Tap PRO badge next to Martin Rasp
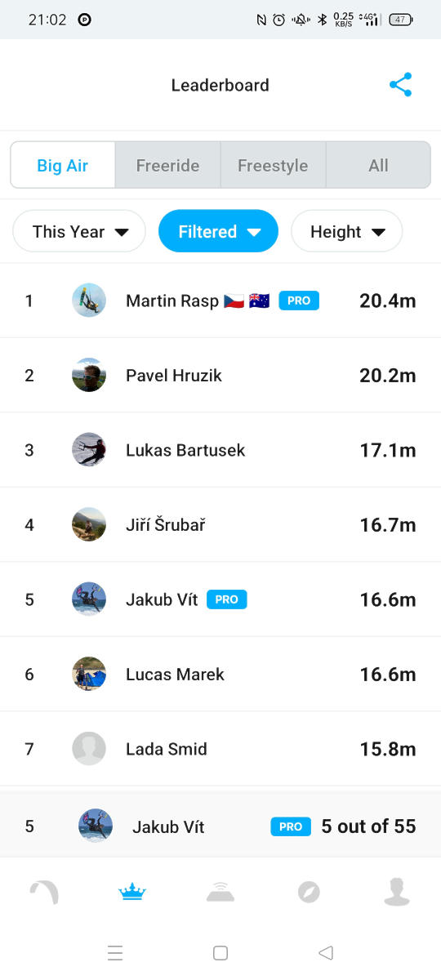 point(299,301)
